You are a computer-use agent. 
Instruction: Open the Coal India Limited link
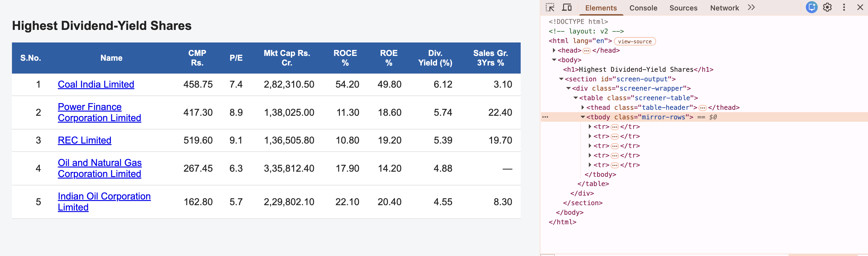coord(96,84)
